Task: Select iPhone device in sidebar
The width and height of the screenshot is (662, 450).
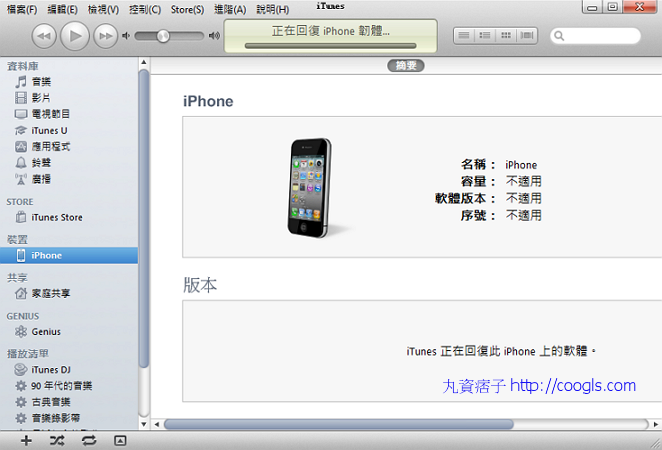Action: tap(69, 255)
